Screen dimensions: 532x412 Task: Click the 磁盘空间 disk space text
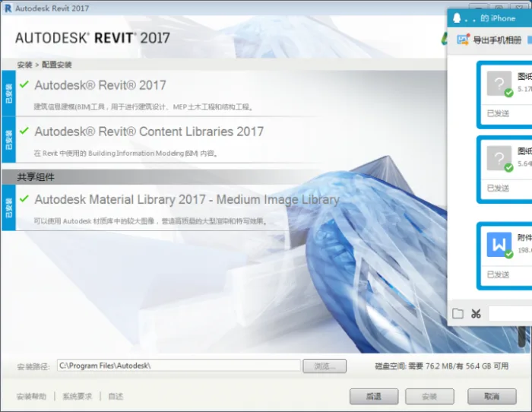442,366
